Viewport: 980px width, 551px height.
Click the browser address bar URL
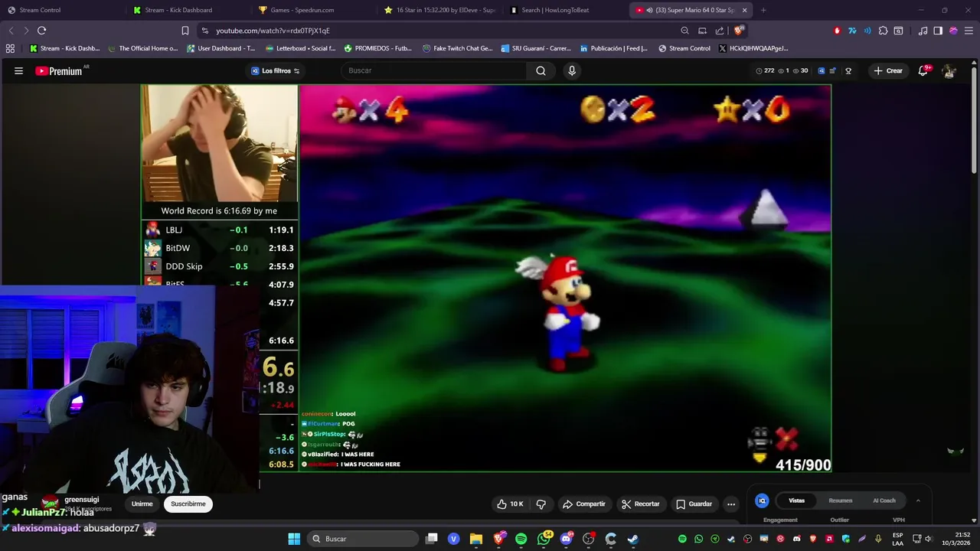(x=273, y=31)
